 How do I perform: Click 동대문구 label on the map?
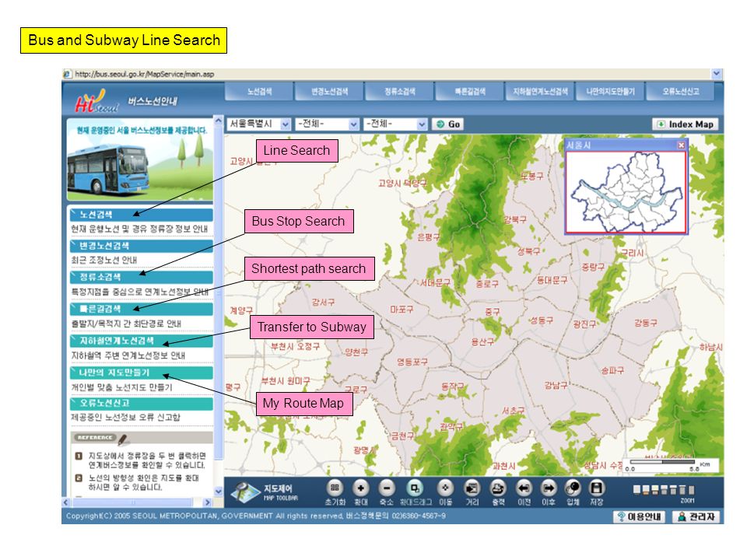click(x=552, y=281)
